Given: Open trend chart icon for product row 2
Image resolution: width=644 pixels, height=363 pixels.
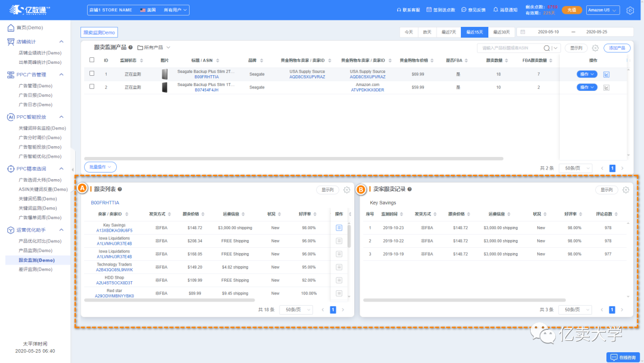Looking at the screenshot, I should tap(606, 88).
